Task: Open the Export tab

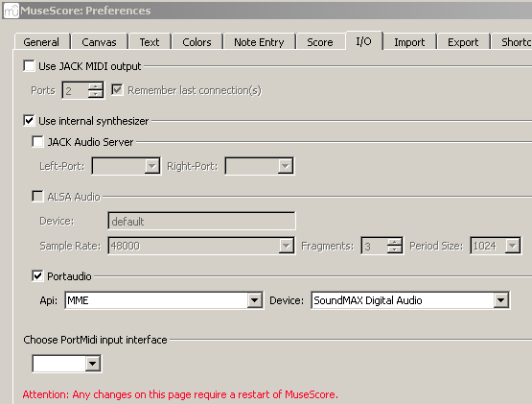Action: [463, 42]
